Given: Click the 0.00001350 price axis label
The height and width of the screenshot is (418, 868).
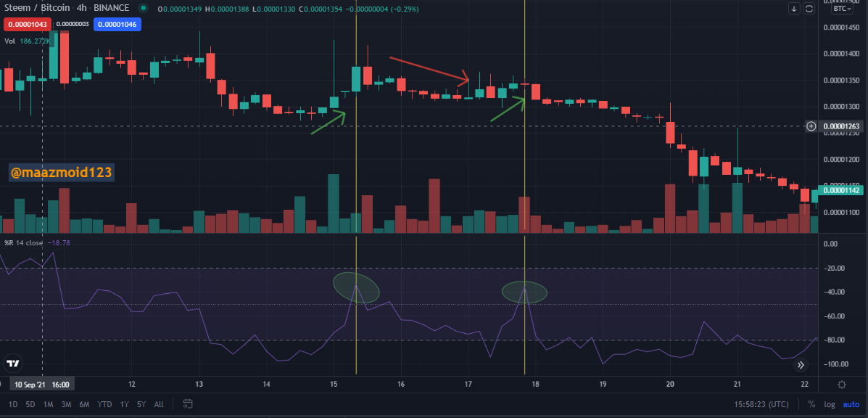Looking at the screenshot, I should click(x=841, y=81).
